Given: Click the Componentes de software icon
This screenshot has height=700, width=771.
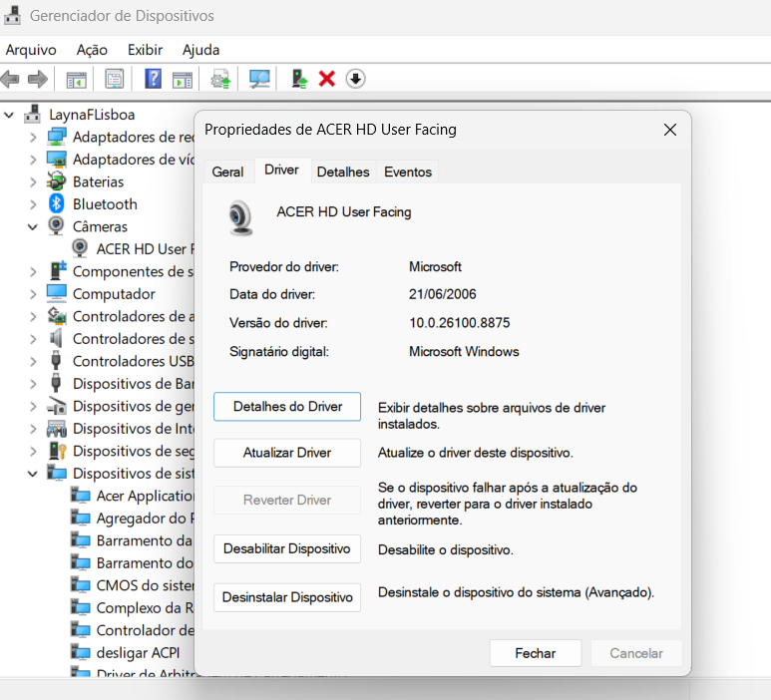Looking at the screenshot, I should [58, 271].
